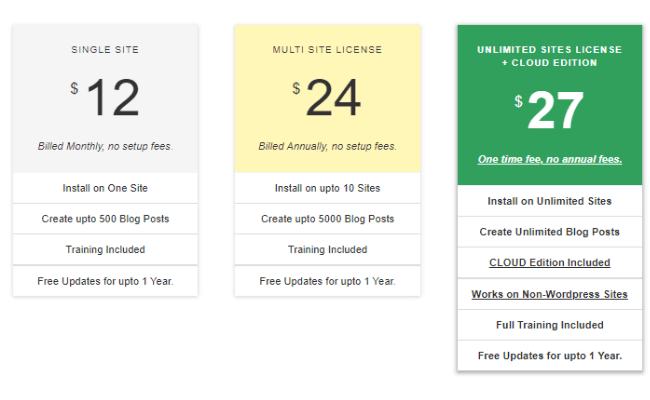Click 'Free Updates for upto 1 Year.' in Unlimited card
Screen dimensions: 650x400
[550, 356]
